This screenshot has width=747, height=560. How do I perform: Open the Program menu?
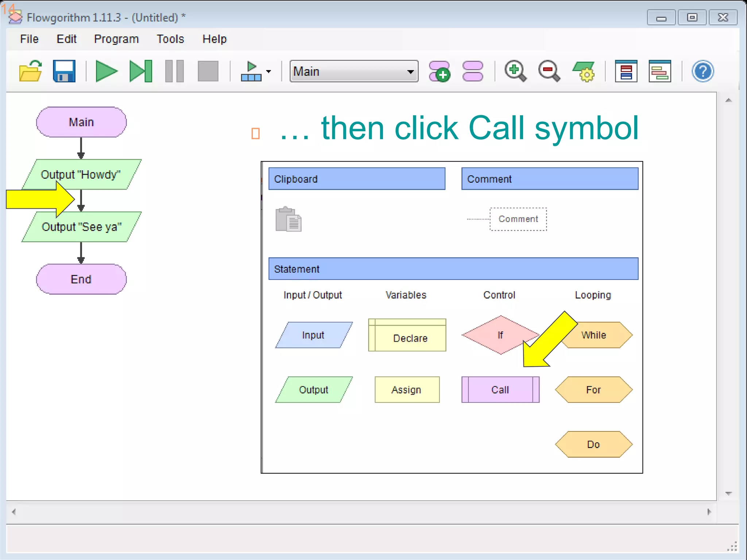(116, 39)
